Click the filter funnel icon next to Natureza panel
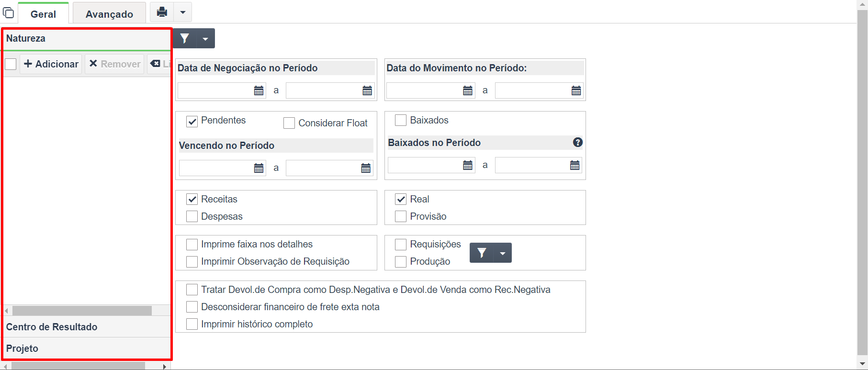868x370 pixels. tap(185, 38)
